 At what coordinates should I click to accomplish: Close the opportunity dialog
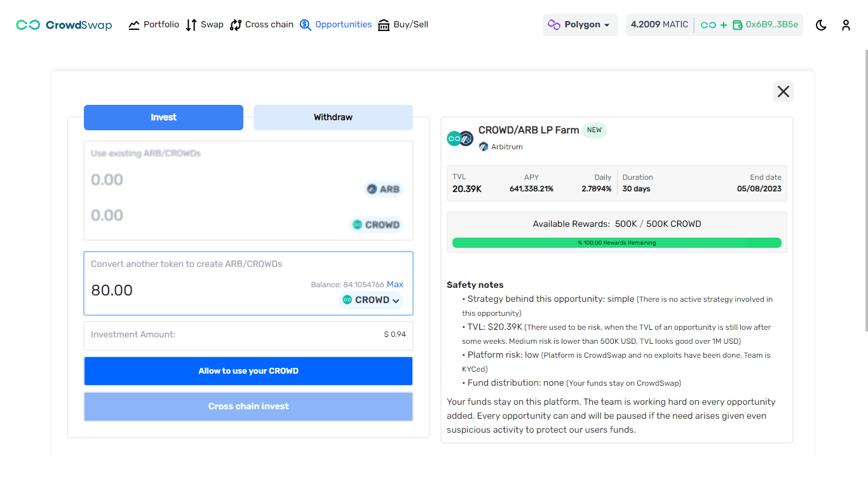pos(783,91)
